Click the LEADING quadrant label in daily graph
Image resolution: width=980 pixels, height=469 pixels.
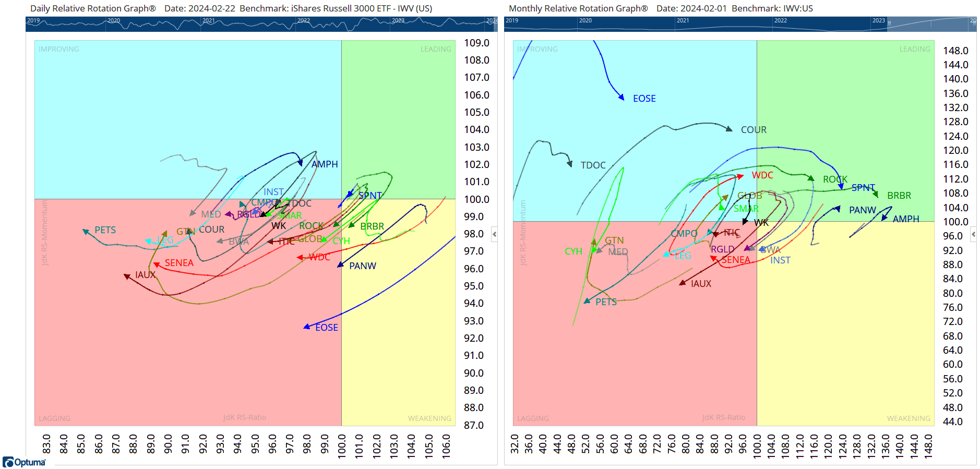click(436, 49)
